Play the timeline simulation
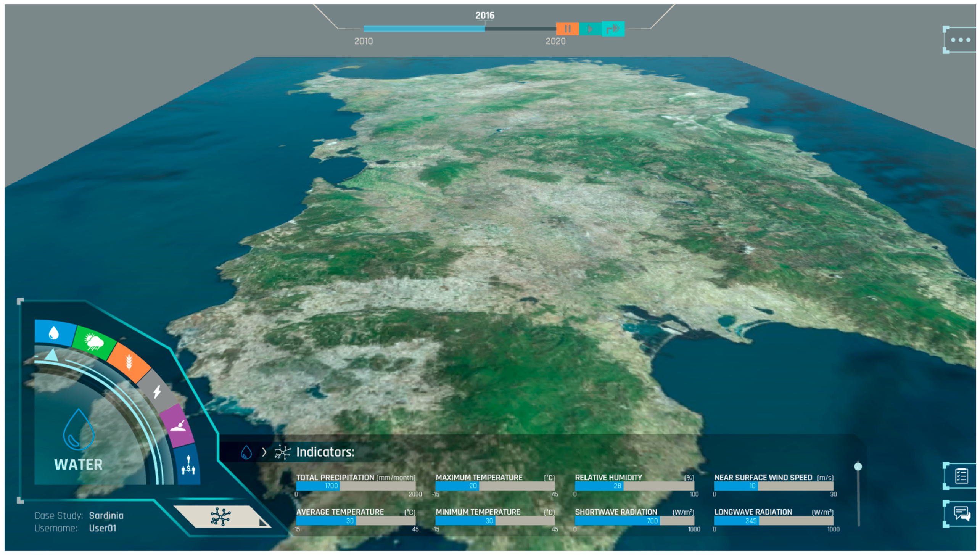The width and height of the screenshot is (980, 555). coord(590,29)
